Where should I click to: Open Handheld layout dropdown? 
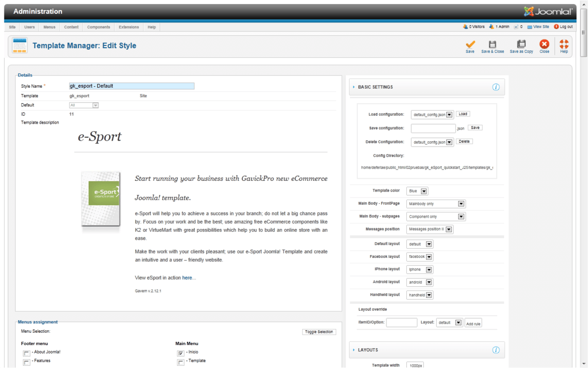420,295
